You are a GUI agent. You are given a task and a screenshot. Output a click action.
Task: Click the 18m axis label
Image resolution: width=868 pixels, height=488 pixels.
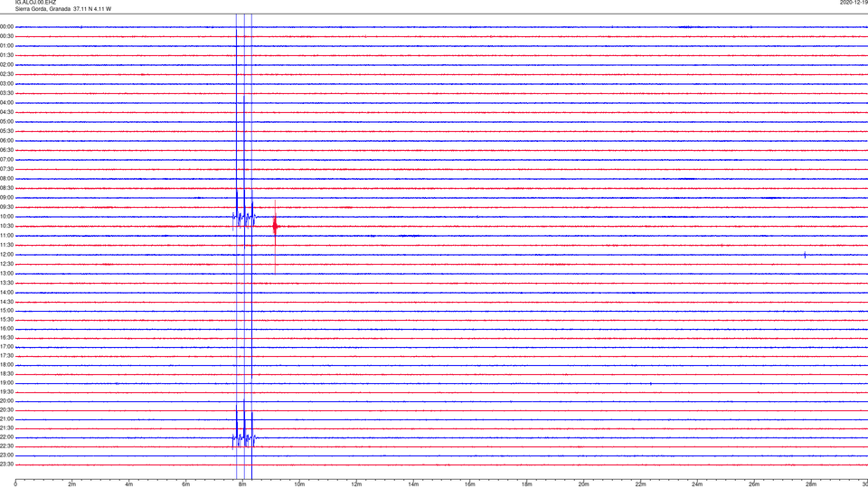pos(526,484)
